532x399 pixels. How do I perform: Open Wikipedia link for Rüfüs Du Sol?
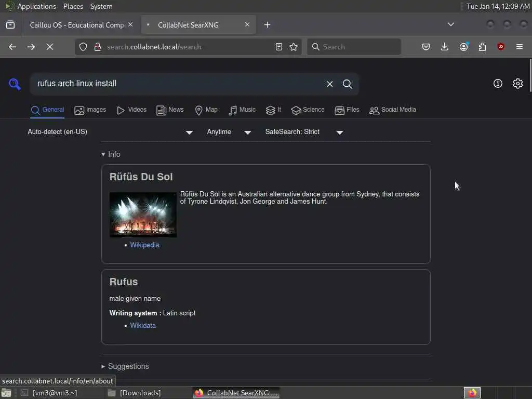pos(144,245)
